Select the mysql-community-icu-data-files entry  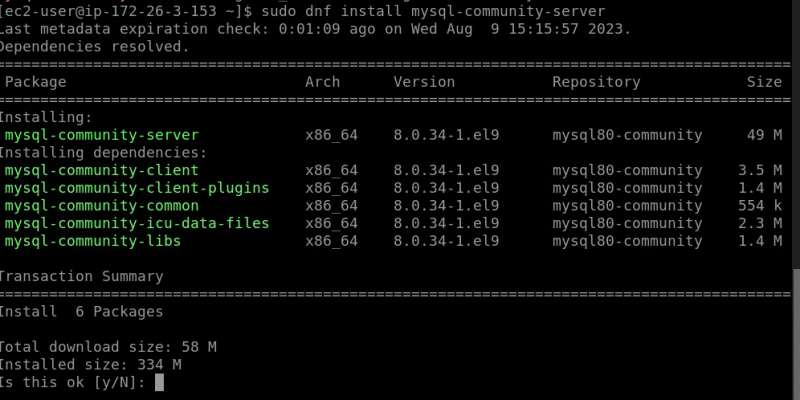137,223
